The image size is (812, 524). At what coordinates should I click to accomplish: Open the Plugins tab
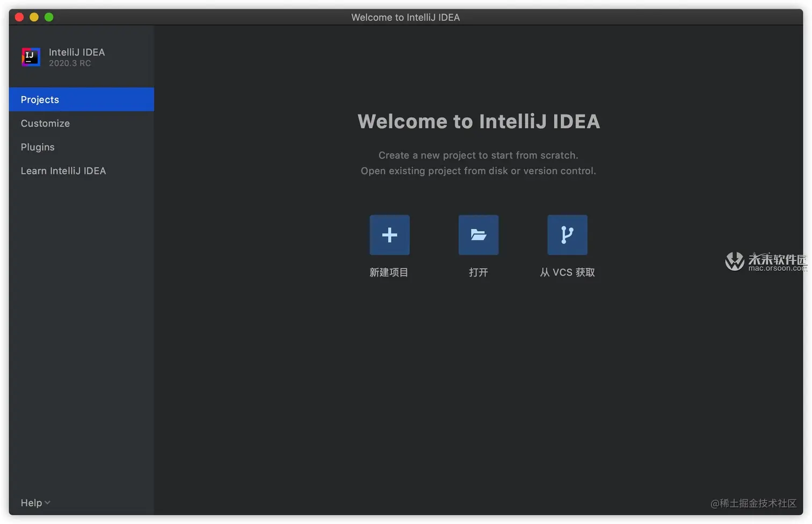pyautogui.click(x=82, y=147)
